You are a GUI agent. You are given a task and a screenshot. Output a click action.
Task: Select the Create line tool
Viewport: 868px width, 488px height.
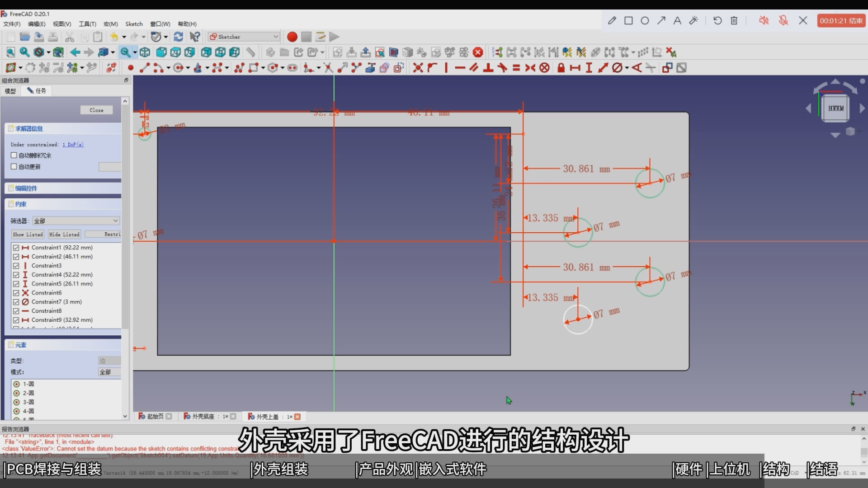pyautogui.click(x=145, y=68)
